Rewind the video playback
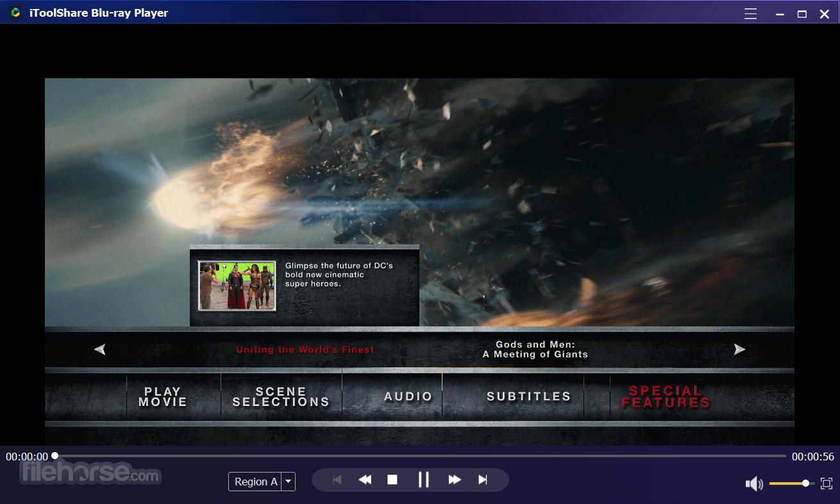The height and width of the screenshot is (504, 840). (365, 480)
